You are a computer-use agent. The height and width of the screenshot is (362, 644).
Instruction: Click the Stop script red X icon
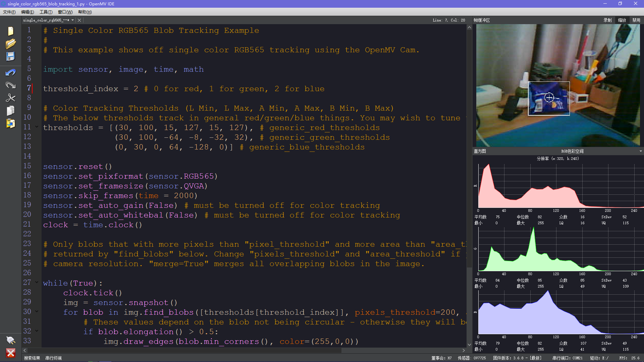[x=10, y=353]
